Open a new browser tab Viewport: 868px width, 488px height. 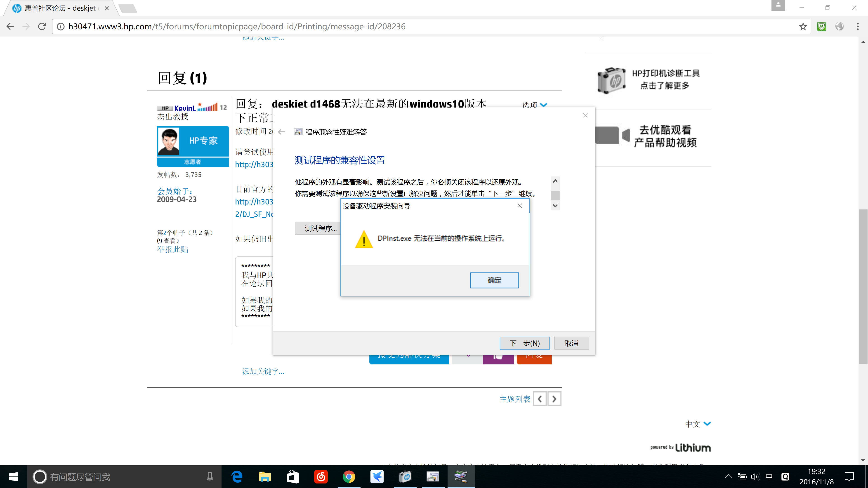[128, 8]
